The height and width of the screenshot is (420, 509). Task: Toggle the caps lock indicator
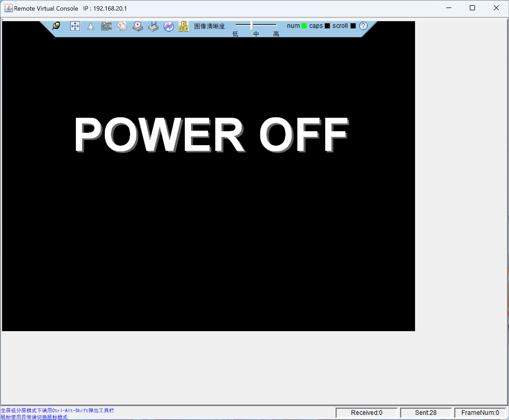(x=327, y=26)
